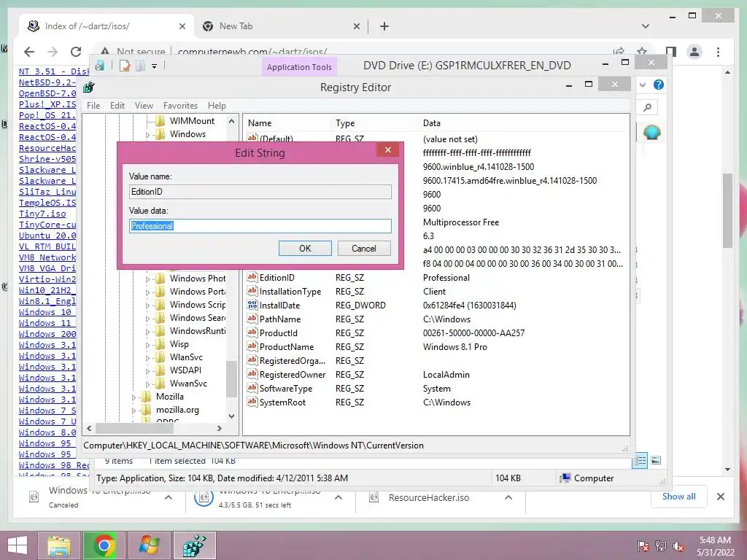This screenshot has width=747, height=560.
Task: Click the Explorer help question mark icon
Action: tap(659, 85)
